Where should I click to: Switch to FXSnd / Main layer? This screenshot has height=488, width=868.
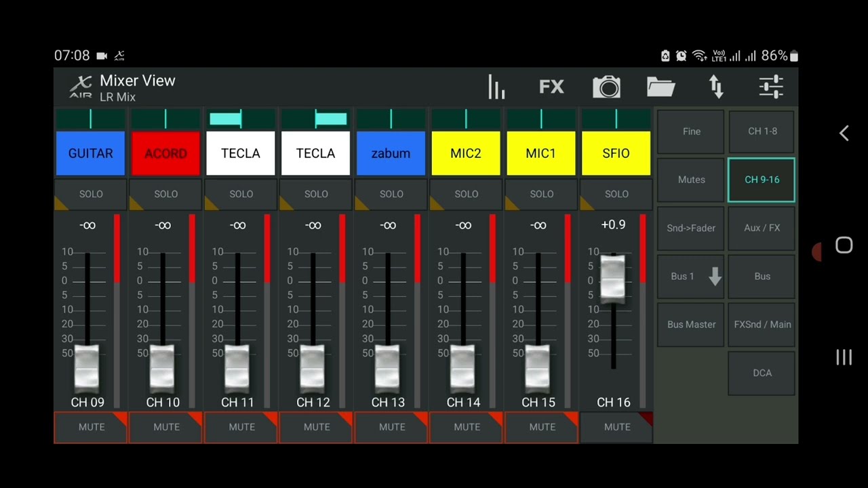[762, 325]
